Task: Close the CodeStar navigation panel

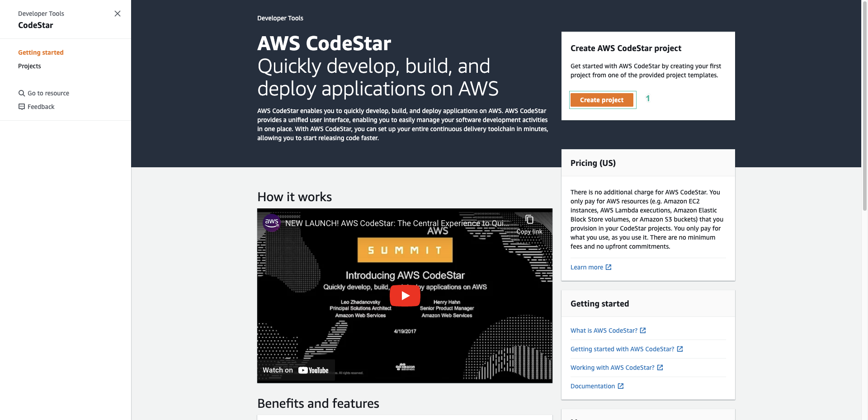Action: [x=118, y=14]
